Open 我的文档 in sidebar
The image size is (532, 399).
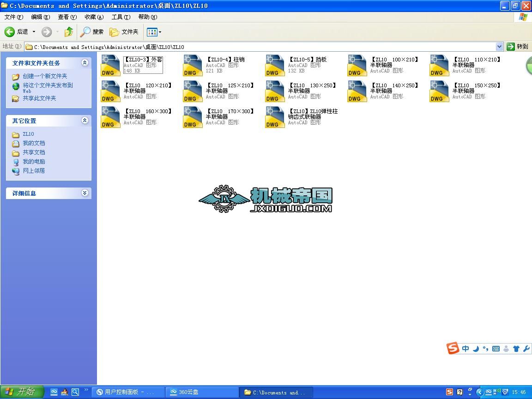[x=34, y=143]
